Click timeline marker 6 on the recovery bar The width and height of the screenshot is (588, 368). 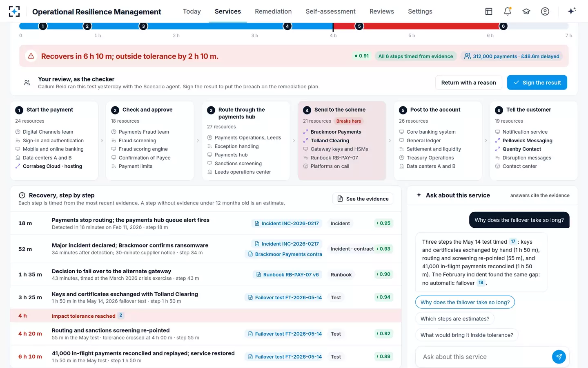503,26
